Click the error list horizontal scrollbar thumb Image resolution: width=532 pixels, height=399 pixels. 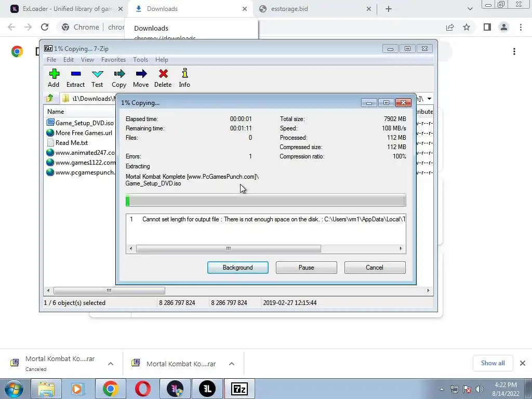229,249
